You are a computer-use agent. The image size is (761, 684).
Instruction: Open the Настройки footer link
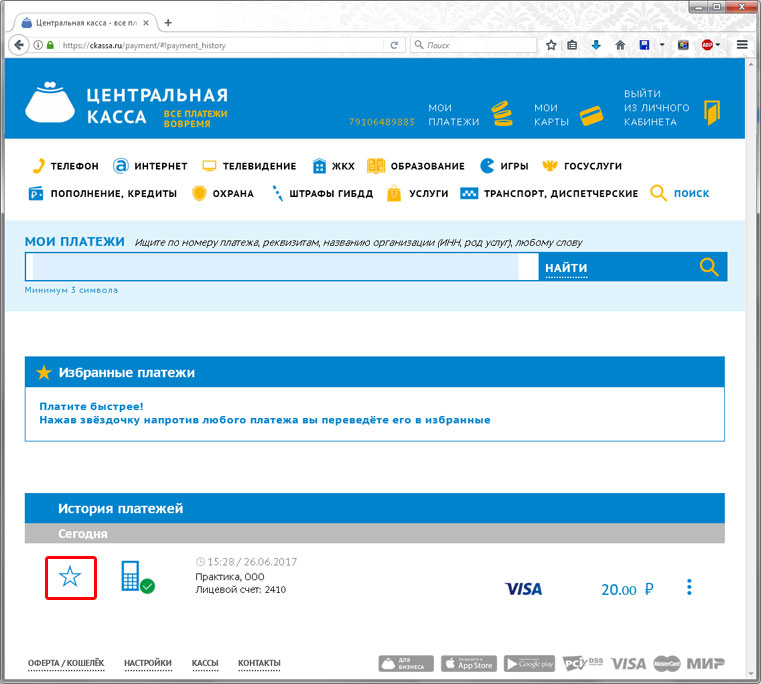[147, 663]
